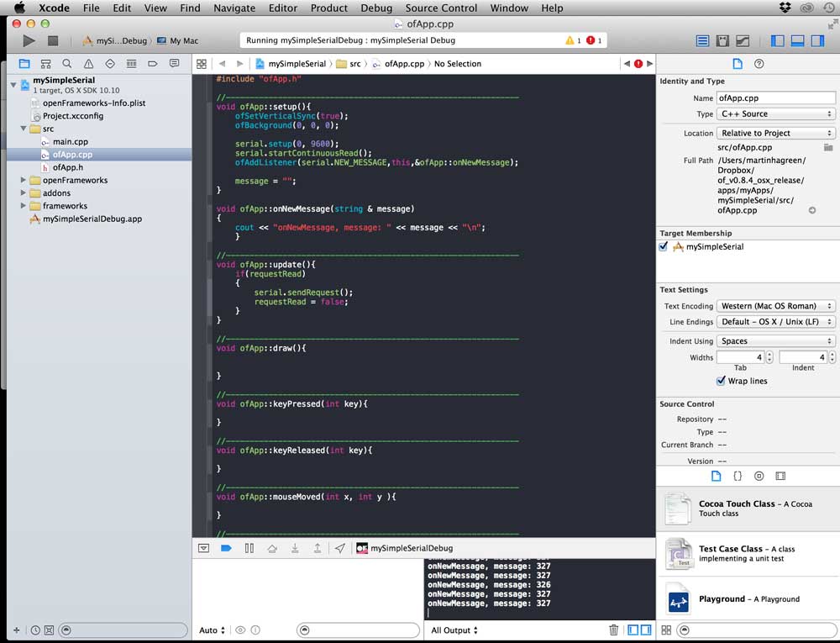Expand the frameworks group
Viewport: 840px width, 643px height.
(x=23, y=206)
